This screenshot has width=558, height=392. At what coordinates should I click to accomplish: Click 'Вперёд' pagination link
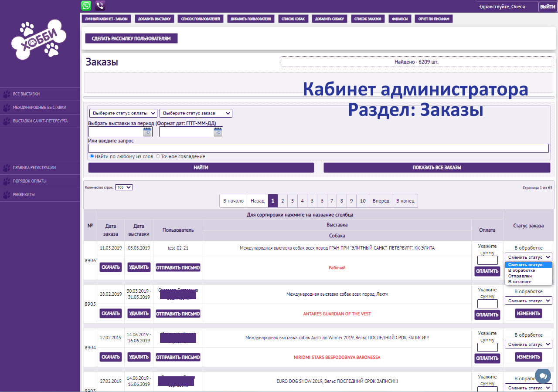tap(381, 201)
